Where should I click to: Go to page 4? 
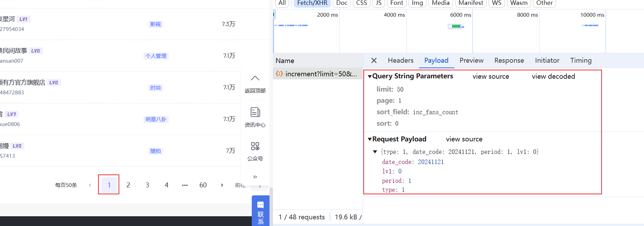tap(167, 185)
